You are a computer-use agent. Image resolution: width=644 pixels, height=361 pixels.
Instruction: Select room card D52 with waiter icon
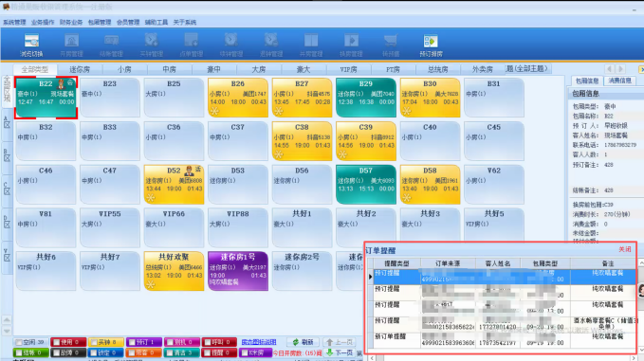174,184
